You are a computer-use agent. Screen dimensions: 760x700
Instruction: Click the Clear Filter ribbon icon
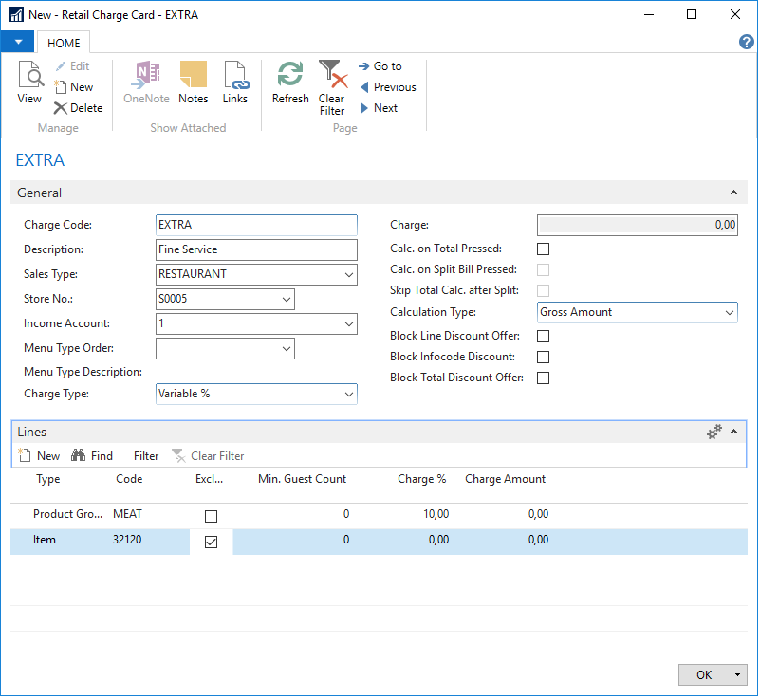pos(331,86)
